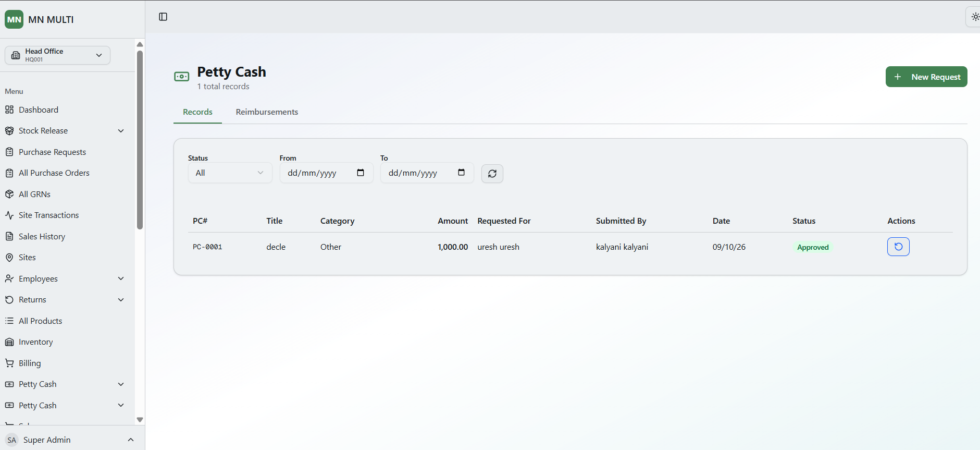Open Purchase Requests from the menu
980x450 pixels.
coord(52,152)
